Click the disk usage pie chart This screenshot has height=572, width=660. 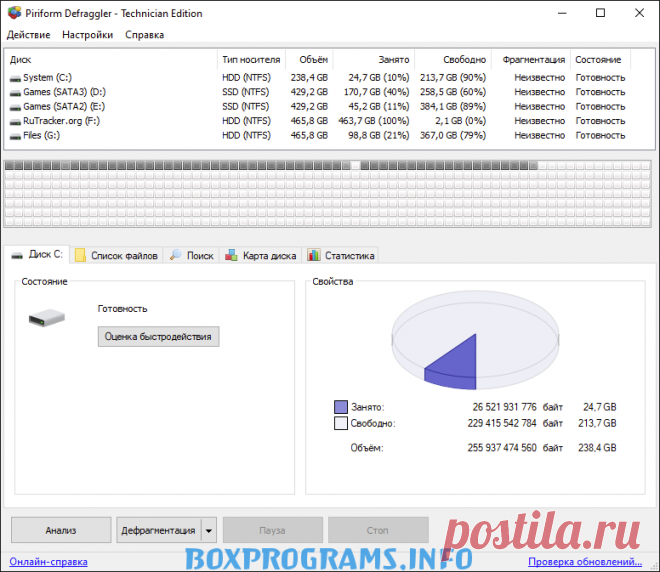coord(475,340)
